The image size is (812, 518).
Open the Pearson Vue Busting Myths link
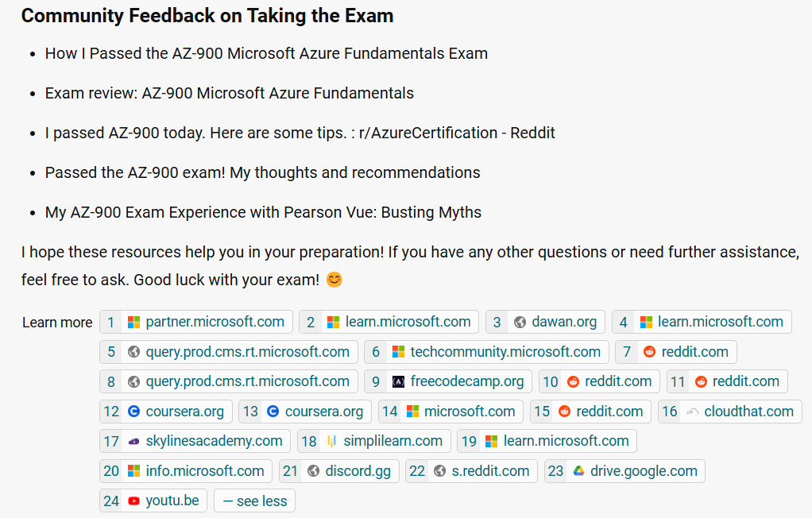pos(263,213)
